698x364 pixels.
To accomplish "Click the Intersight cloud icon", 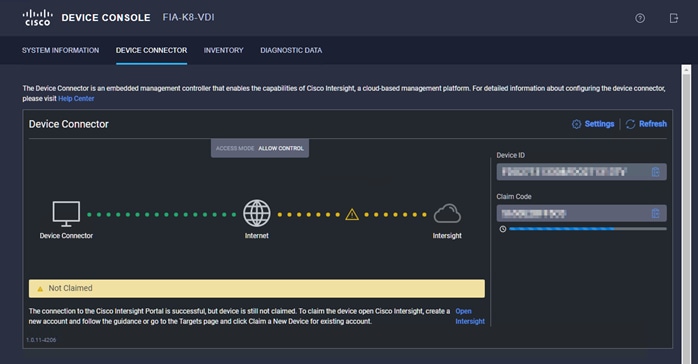I will [x=447, y=214].
